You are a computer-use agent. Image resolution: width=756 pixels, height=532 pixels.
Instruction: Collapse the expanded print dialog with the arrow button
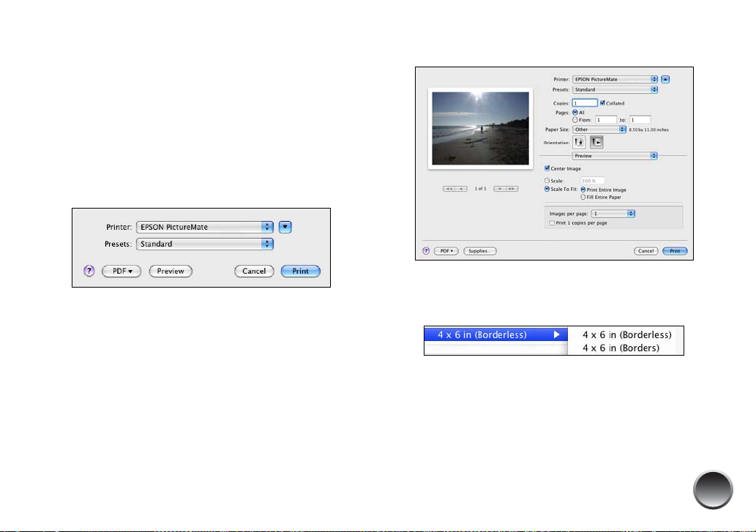(x=665, y=79)
